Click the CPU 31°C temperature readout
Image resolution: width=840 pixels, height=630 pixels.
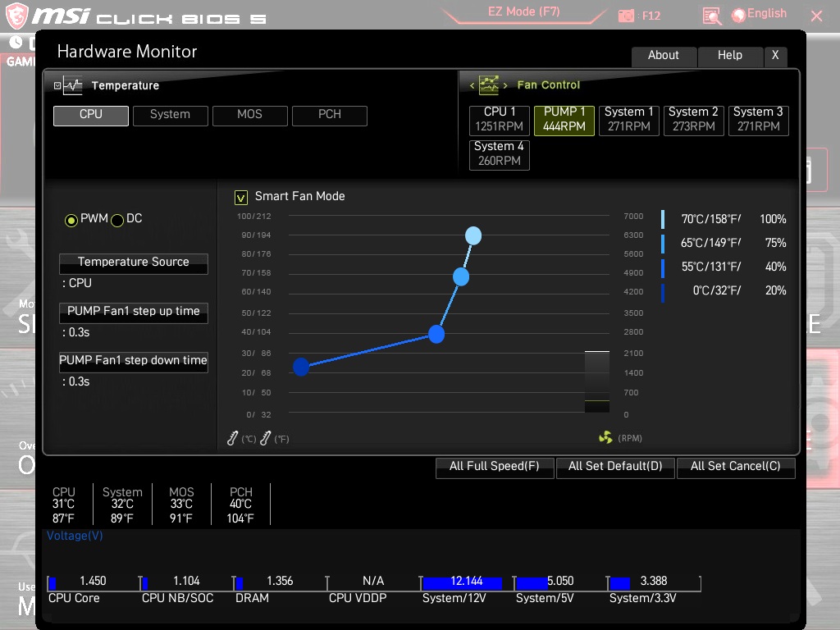point(64,504)
